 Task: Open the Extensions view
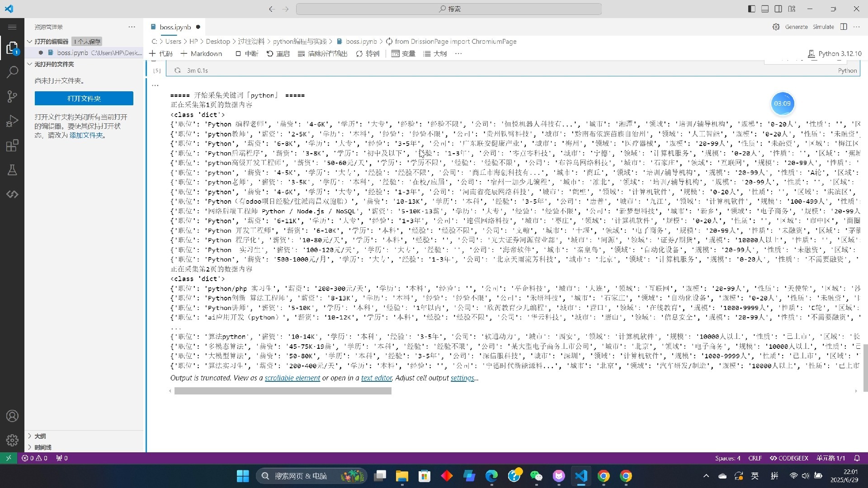(12, 145)
